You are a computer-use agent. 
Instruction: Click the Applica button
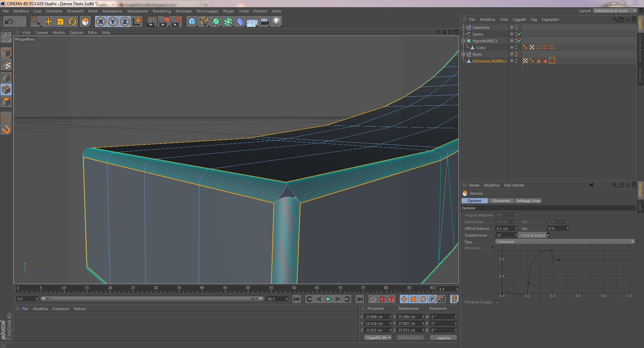(x=443, y=338)
